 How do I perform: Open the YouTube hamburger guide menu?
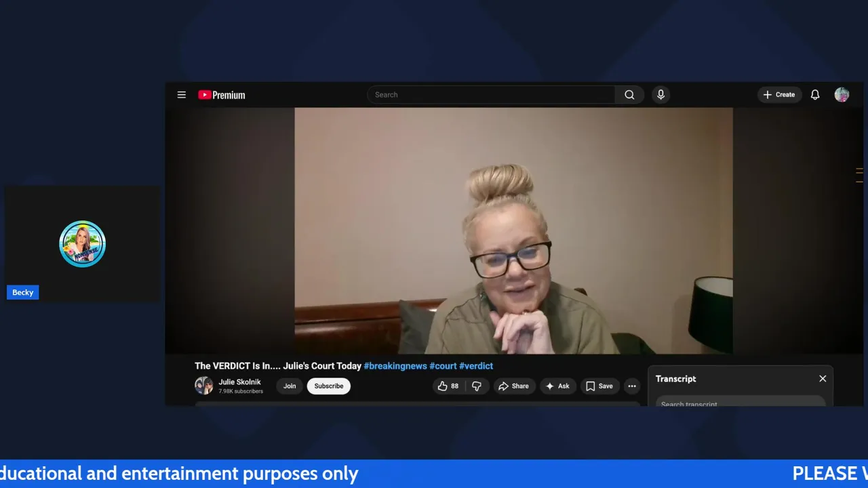(182, 95)
